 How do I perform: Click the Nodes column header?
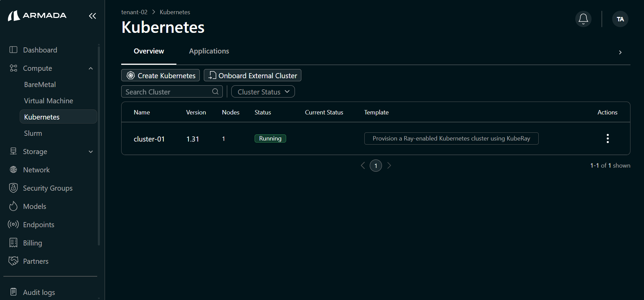coord(231,112)
